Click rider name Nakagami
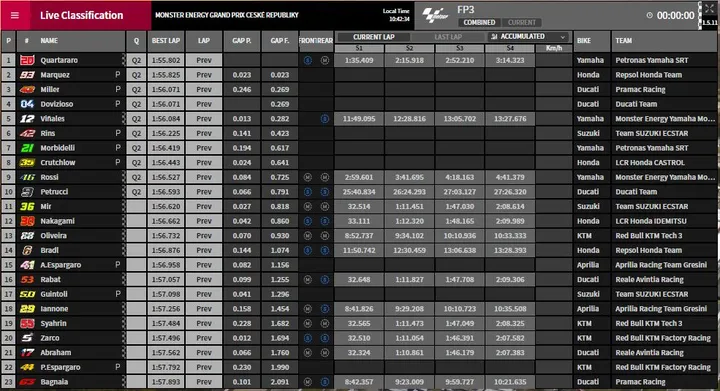The height and width of the screenshot is (391, 720). 57,221
